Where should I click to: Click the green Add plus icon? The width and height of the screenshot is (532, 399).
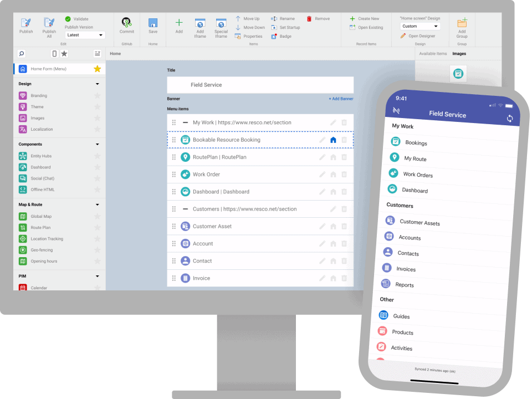coord(179,23)
